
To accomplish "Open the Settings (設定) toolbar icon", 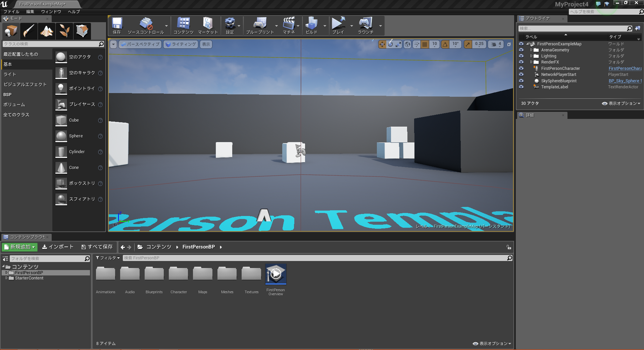I will pyautogui.click(x=230, y=26).
